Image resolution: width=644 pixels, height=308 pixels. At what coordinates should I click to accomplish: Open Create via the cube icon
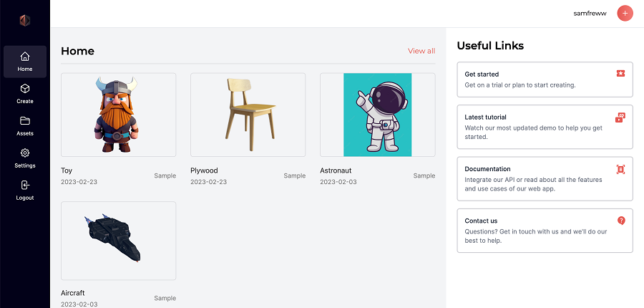click(25, 89)
